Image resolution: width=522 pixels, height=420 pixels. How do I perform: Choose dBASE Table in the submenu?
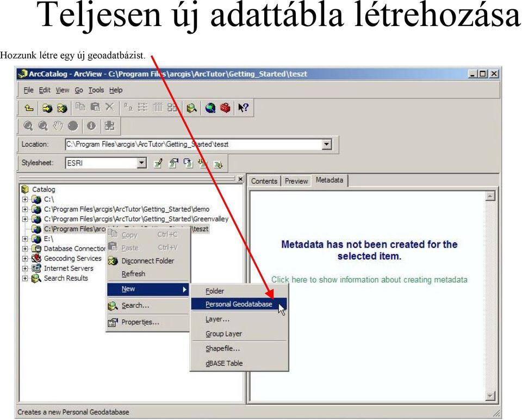(239, 363)
